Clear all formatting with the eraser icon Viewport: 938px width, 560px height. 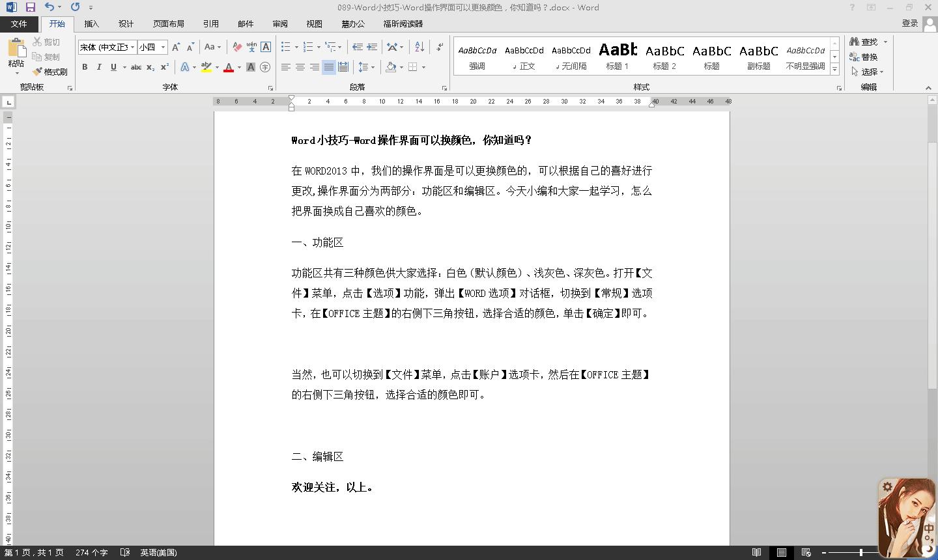[237, 47]
